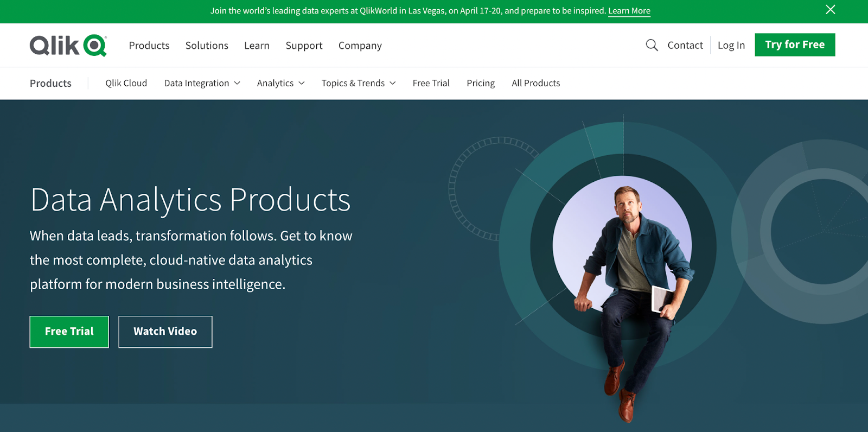Follow the Learn More banner link
This screenshot has height=432, width=868.
pyautogui.click(x=629, y=11)
